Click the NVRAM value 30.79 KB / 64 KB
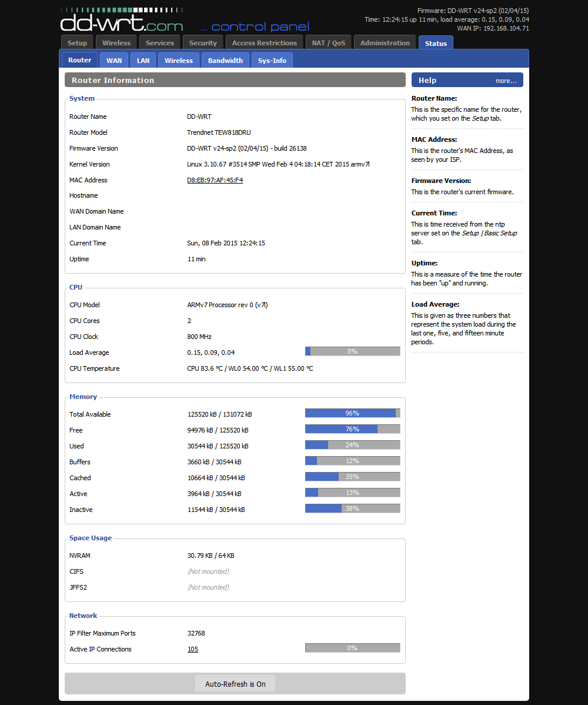The image size is (588, 705). coord(211,556)
